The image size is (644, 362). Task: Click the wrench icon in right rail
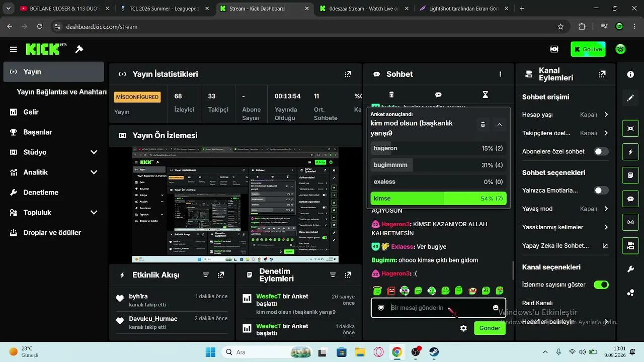click(x=630, y=269)
